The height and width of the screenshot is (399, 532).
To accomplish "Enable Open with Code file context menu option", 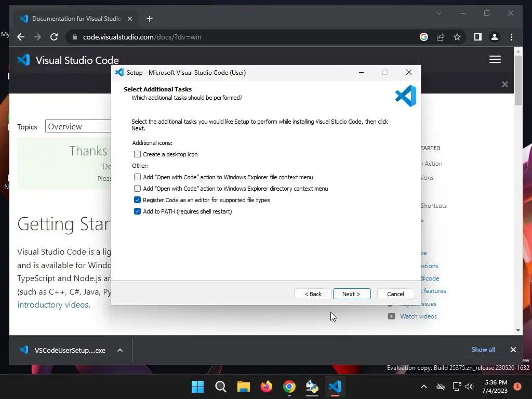I will [137, 177].
